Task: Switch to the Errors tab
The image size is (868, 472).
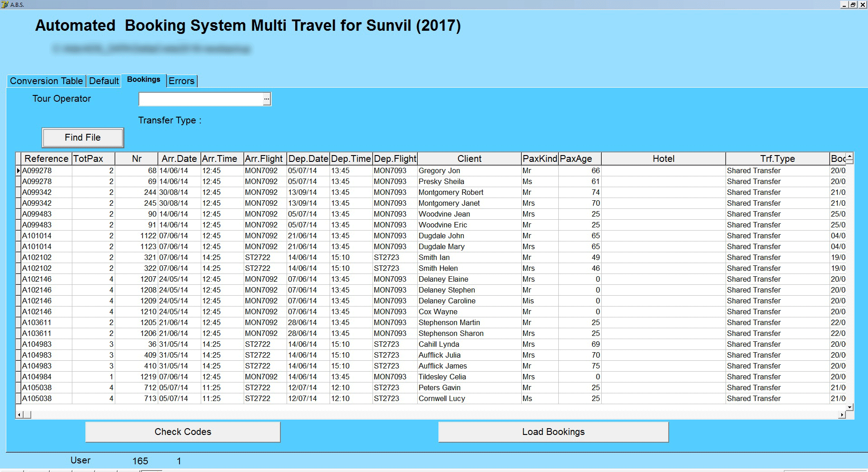Action: coord(181,81)
